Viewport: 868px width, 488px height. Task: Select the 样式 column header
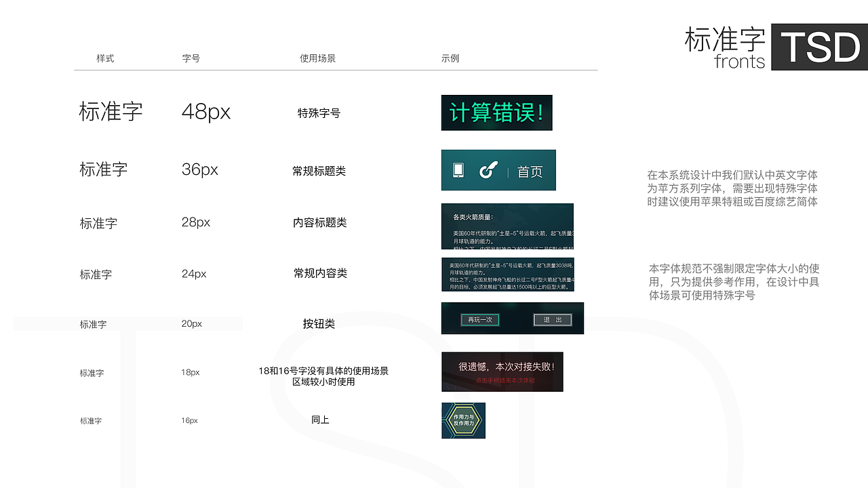pyautogui.click(x=105, y=58)
